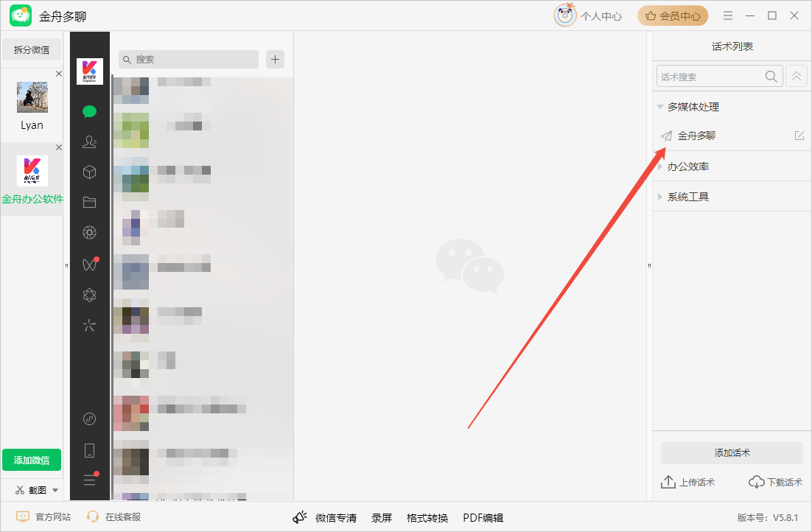This screenshot has height=532, width=812.
Task: Open the Moments shutter icon in sidebar
Action: (90, 233)
